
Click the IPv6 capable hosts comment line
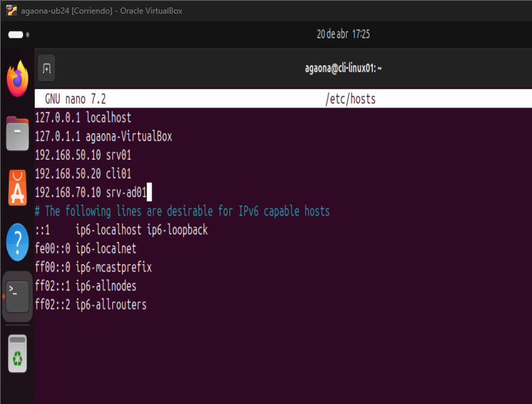click(x=182, y=212)
